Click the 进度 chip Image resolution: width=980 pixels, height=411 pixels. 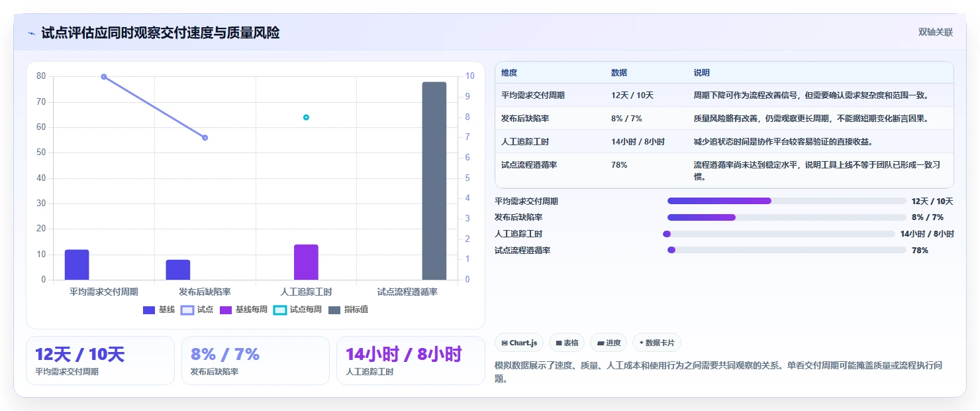pos(609,343)
